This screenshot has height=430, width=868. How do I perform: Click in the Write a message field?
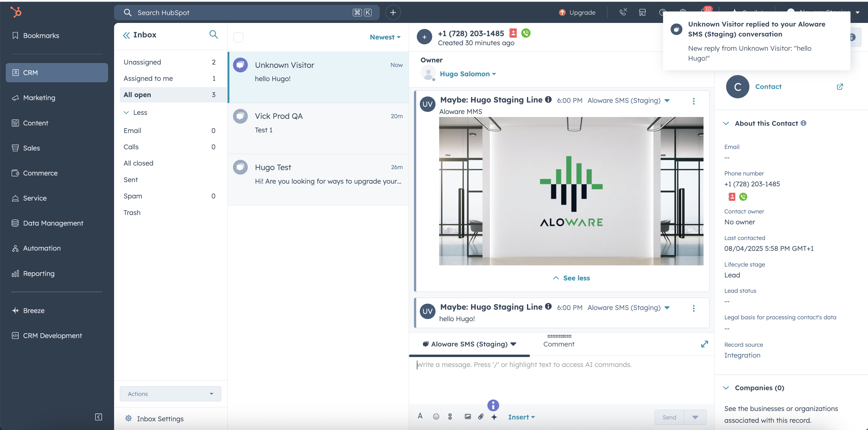point(561,380)
